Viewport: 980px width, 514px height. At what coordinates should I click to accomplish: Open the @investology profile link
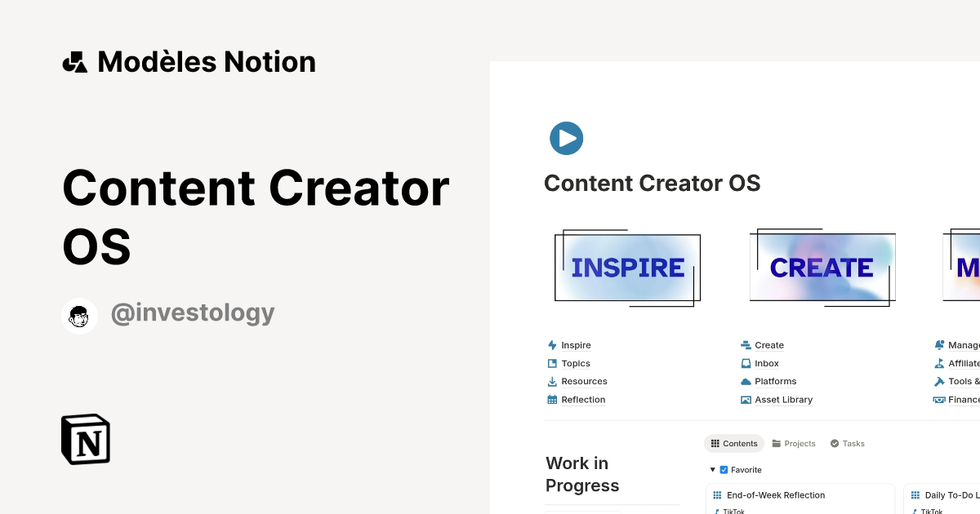point(193,312)
